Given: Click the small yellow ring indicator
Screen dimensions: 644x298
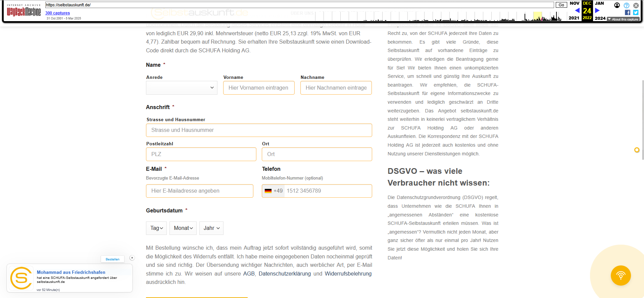Looking at the screenshot, I should 637,150.
